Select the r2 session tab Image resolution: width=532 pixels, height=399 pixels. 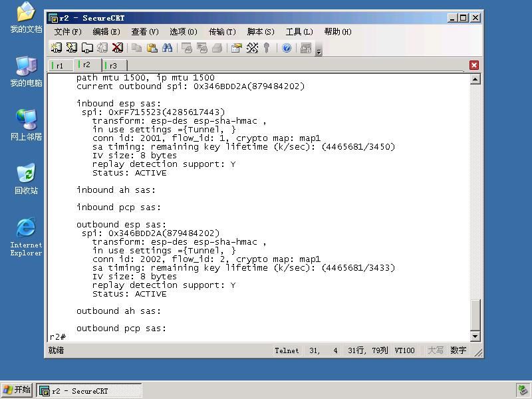click(x=88, y=65)
